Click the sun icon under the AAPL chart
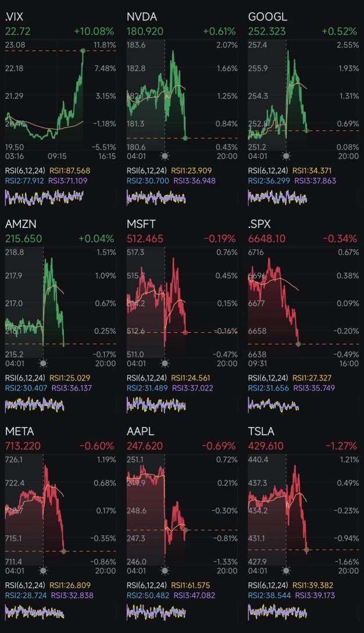Viewport: 364px width, 633px height. [x=165, y=571]
